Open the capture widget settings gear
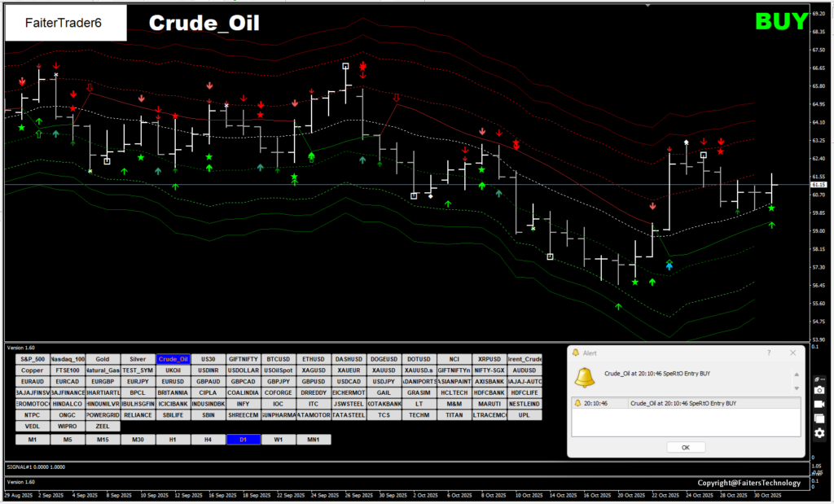The image size is (834, 504). coord(819,432)
